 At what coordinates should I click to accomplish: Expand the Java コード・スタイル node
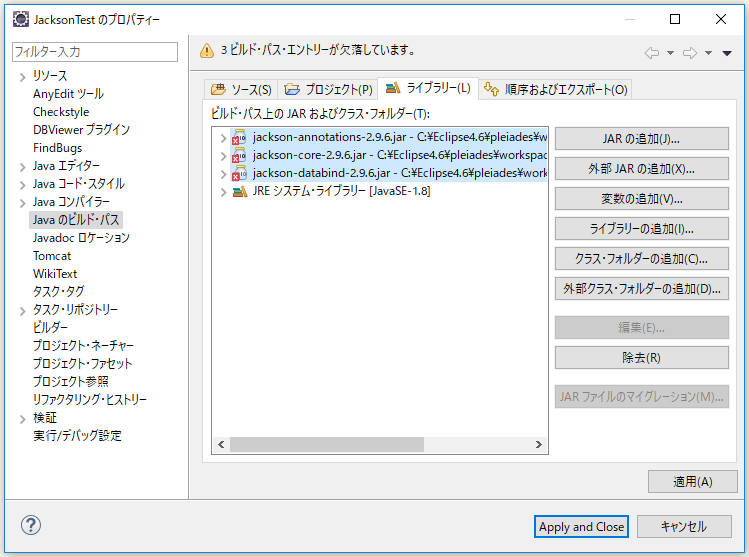coord(22,185)
